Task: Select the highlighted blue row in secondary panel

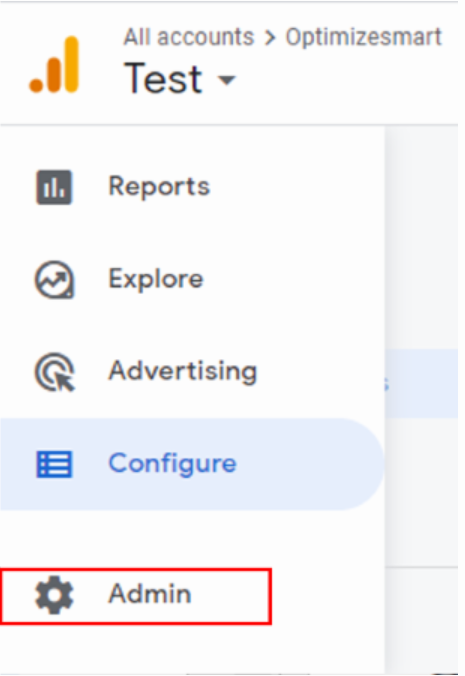Action: click(421, 383)
